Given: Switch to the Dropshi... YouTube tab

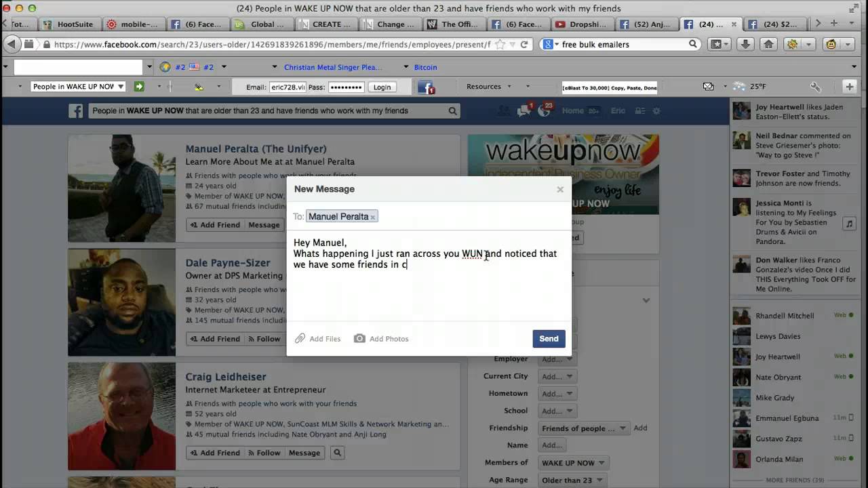Looking at the screenshot, I should tap(582, 24).
